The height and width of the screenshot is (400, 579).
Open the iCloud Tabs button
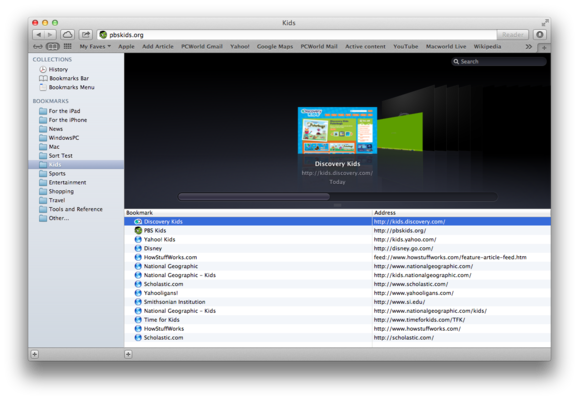(x=67, y=35)
